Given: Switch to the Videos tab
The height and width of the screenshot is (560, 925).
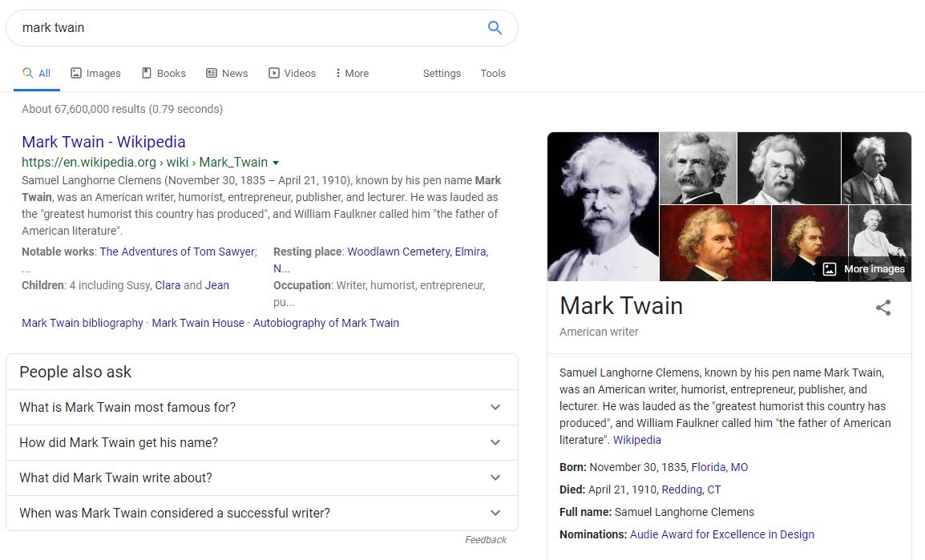Looking at the screenshot, I should pos(293,73).
